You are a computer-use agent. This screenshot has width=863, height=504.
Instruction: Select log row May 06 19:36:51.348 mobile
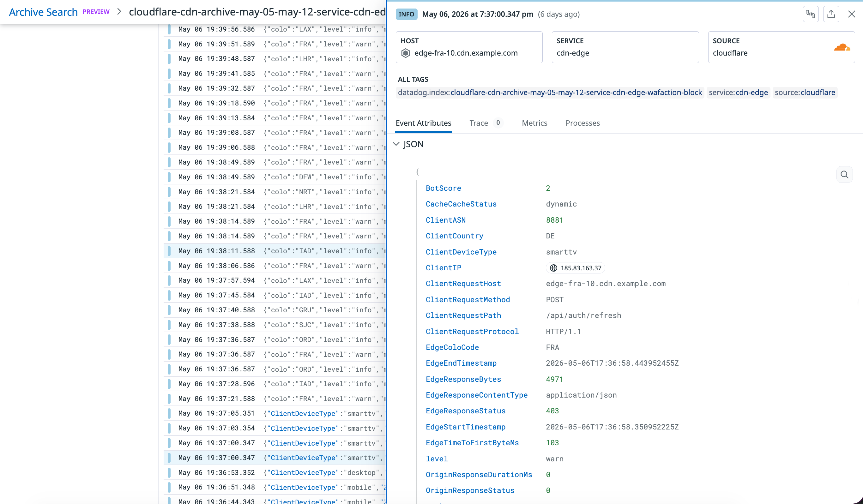tap(275, 487)
